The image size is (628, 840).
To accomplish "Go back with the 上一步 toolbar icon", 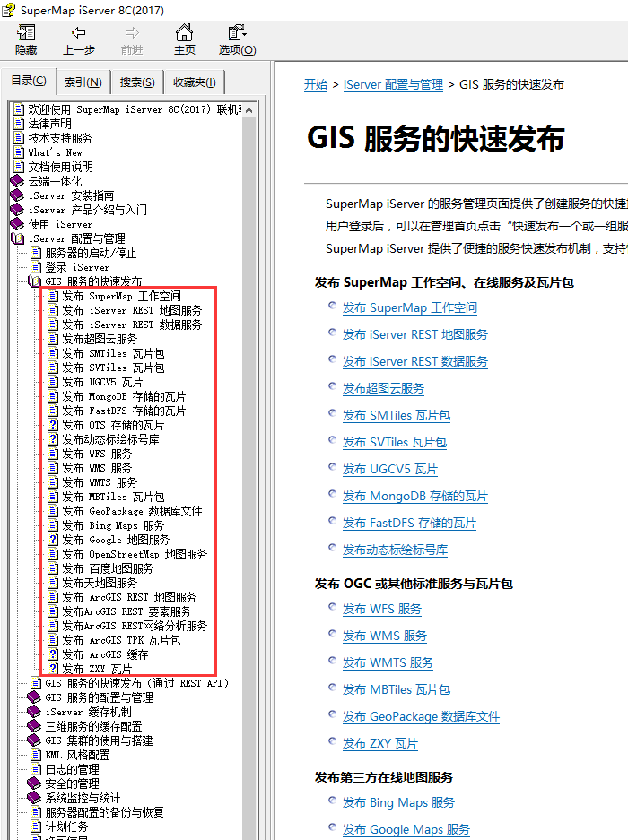I will point(79,40).
